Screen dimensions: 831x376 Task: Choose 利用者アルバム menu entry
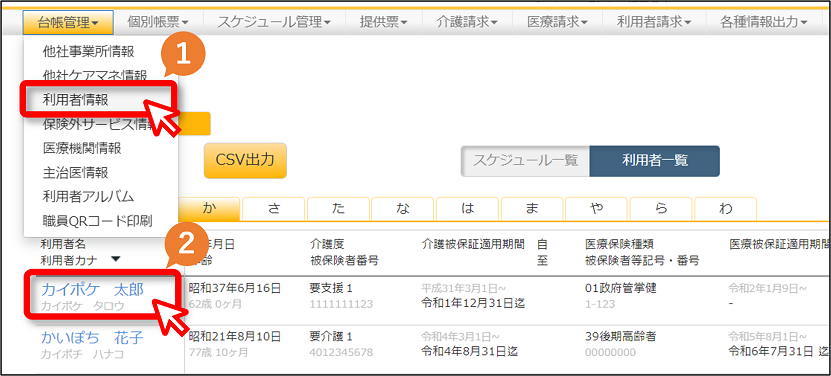click(89, 196)
